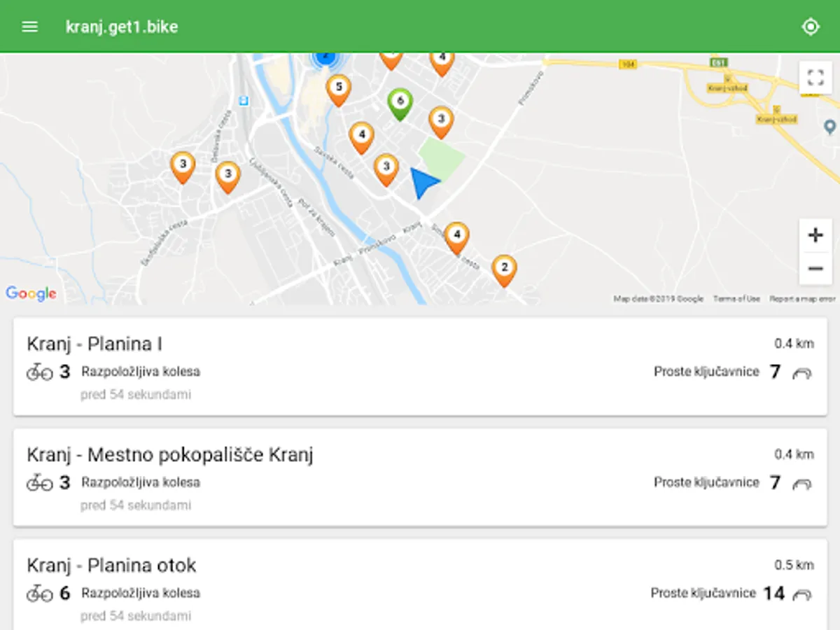Select the 4 pin directly above the 2 pin

[456, 238]
